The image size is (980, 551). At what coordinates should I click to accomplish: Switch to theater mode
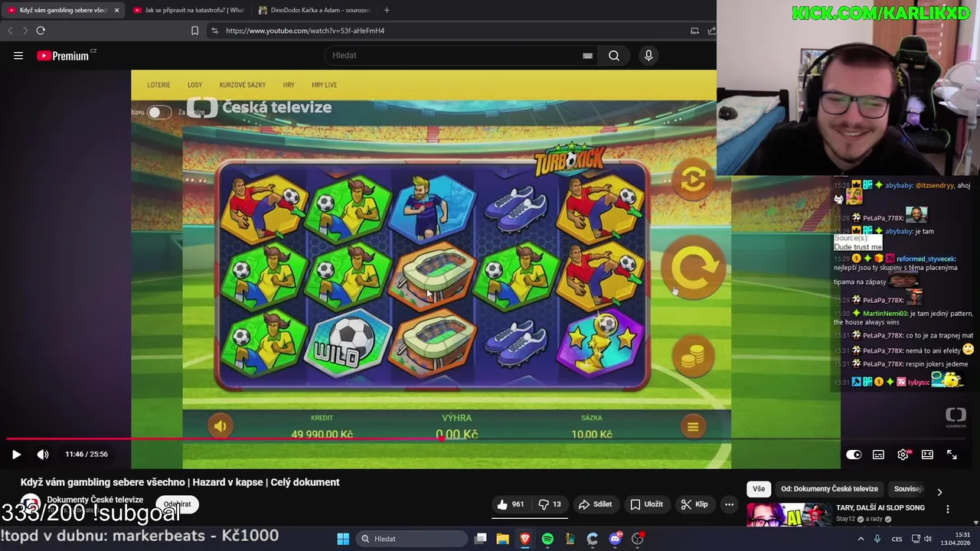[x=927, y=455]
